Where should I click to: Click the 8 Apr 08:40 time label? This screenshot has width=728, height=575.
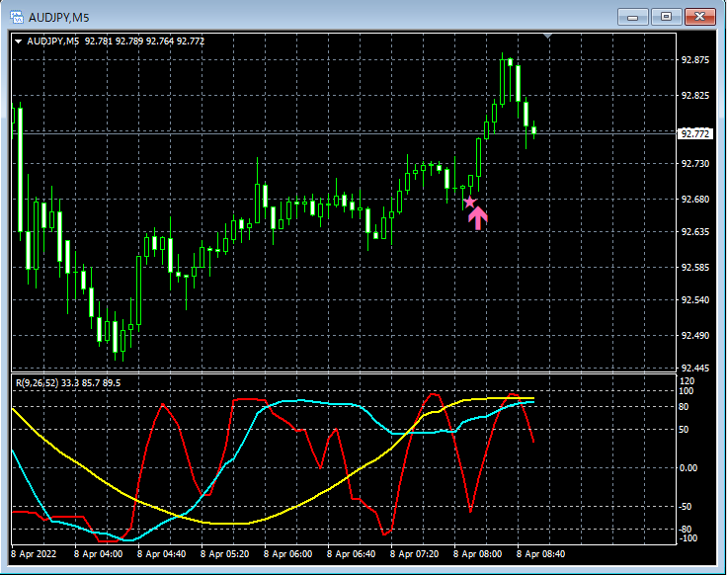(x=540, y=554)
